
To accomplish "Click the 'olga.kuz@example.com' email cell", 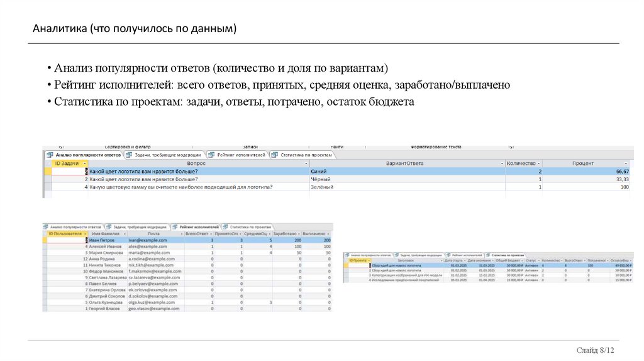I will click(156, 303).
